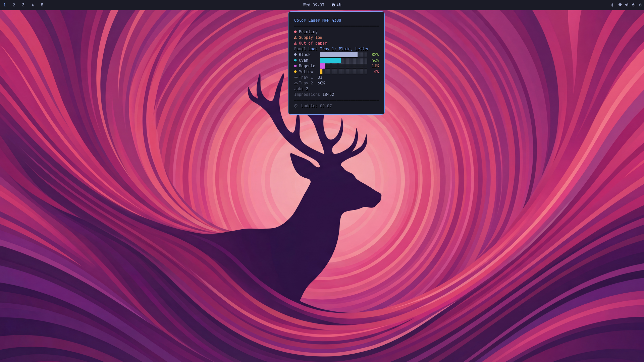Click the Black toner color dot
The width and height of the screenshot is (644, 362).
[296, 55]
